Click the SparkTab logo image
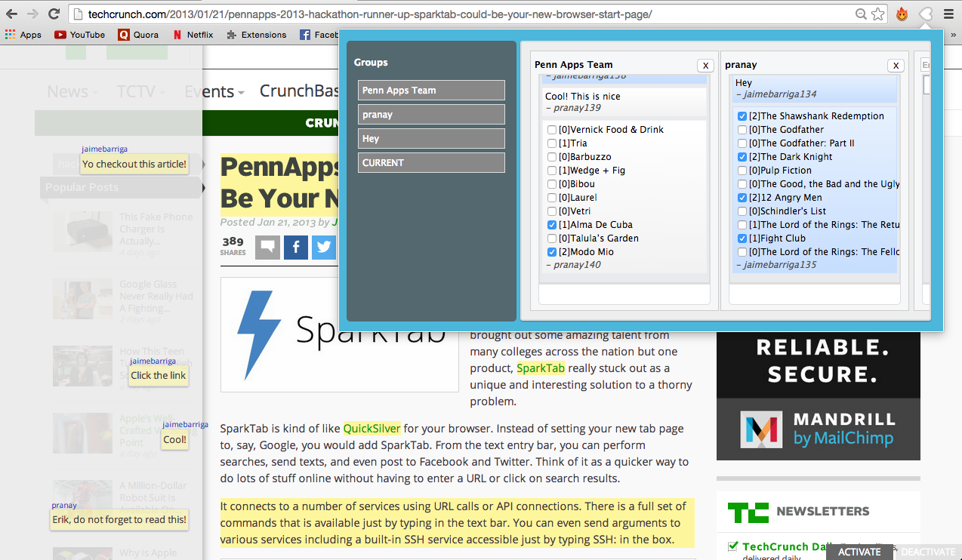This screenshot has height=560, width=962. (340, 334)
